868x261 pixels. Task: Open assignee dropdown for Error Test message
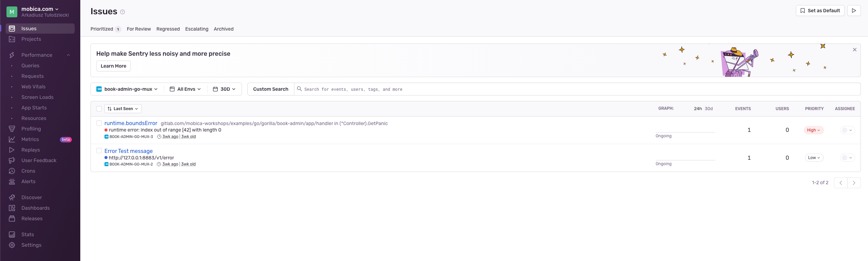click(847, 158)
